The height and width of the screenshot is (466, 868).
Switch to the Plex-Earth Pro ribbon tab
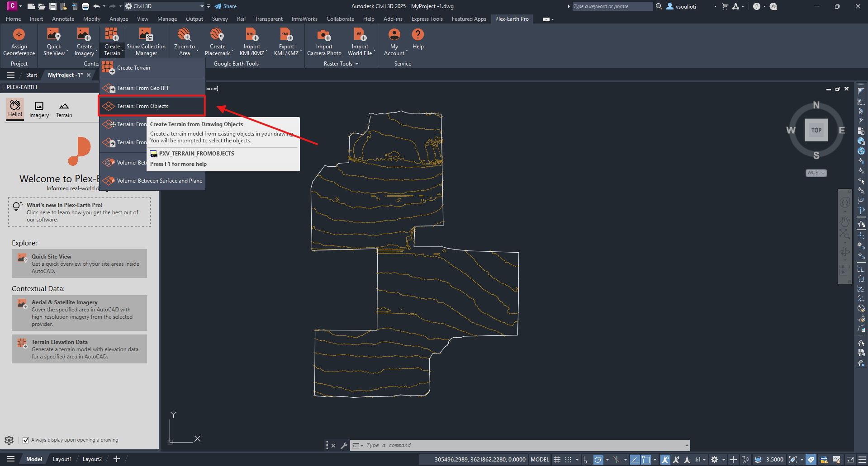[512, 19]
